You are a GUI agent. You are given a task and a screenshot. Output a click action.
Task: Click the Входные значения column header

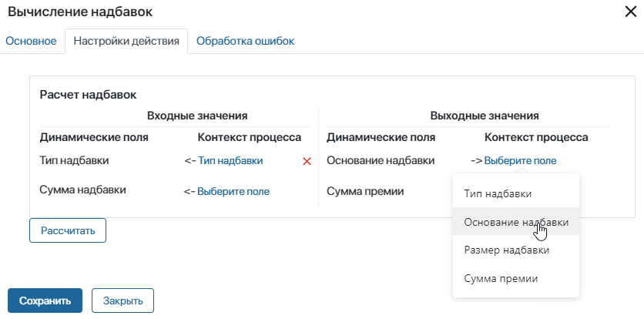[196, 116]
